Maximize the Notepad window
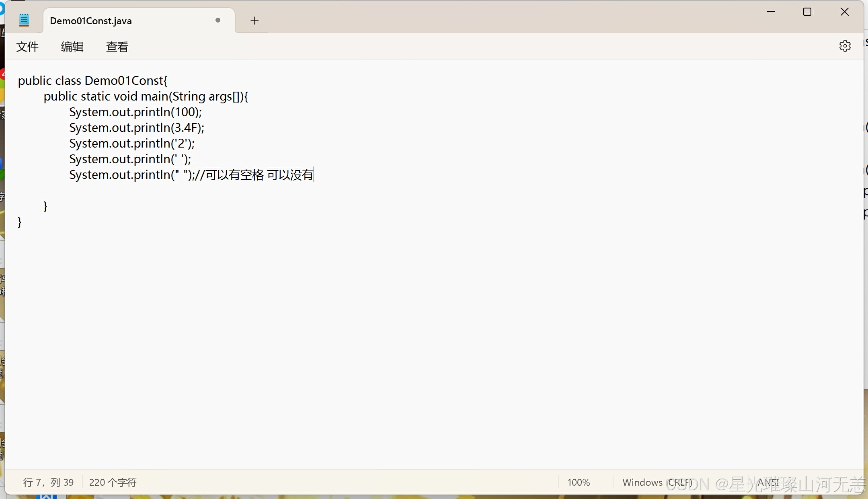This screenshot has width=868, height=499. (807, 12)
